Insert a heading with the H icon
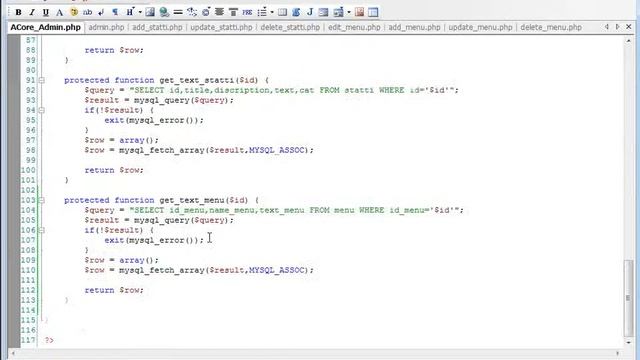 tap(130, 12)
